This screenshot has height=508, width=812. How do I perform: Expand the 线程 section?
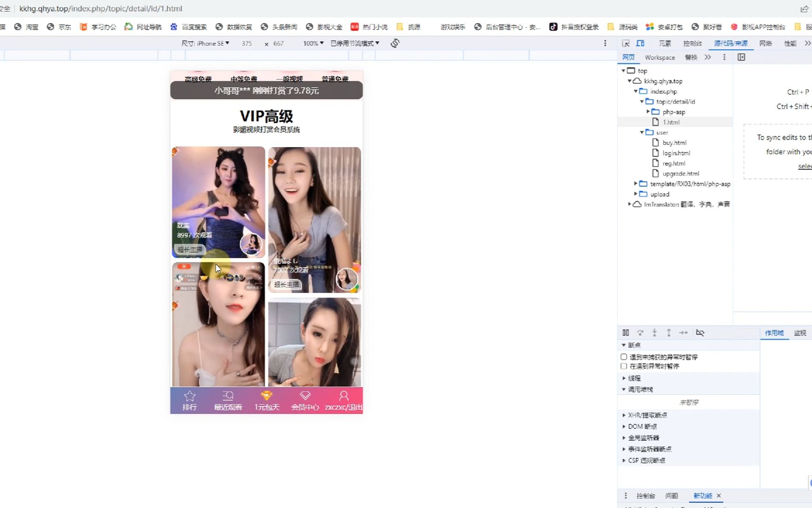click(624, 378)
